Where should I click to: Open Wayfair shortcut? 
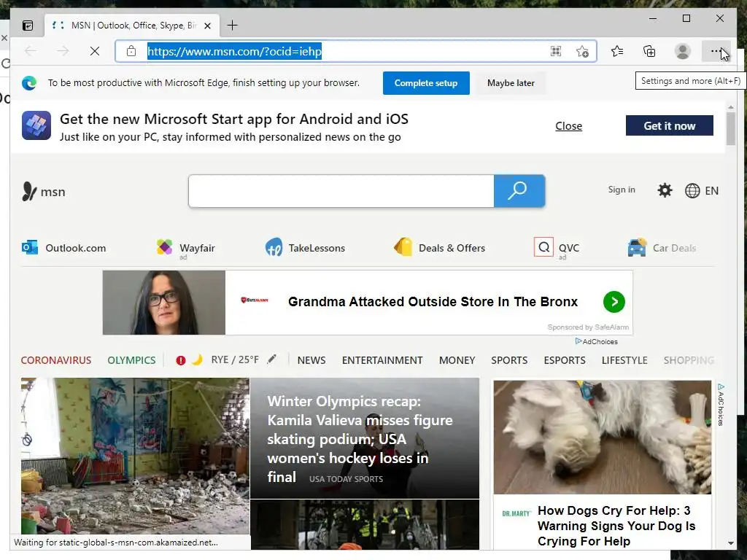click(186, 248)
